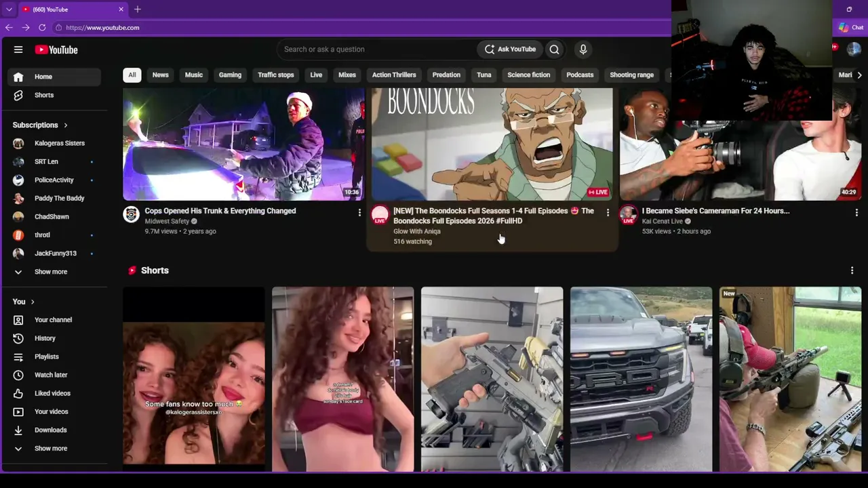Open options menu for the Cops Opened His Trunk video
This screenshot has width=868, height=488.
[359, 213]
